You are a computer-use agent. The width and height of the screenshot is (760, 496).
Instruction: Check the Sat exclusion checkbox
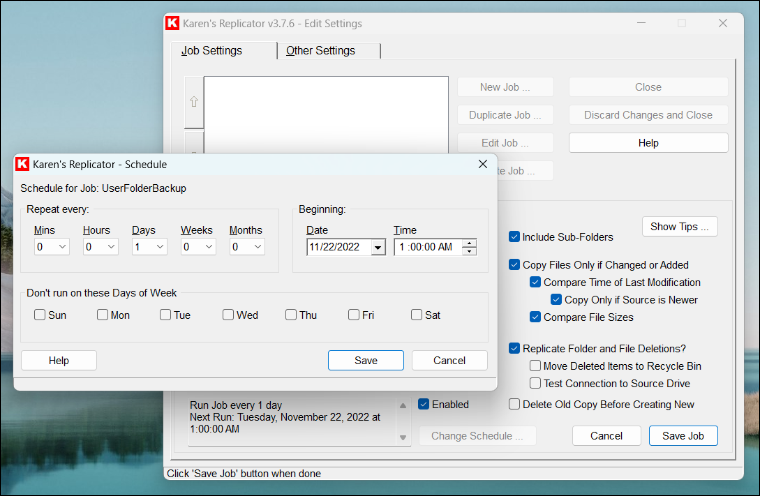point(416,315)
